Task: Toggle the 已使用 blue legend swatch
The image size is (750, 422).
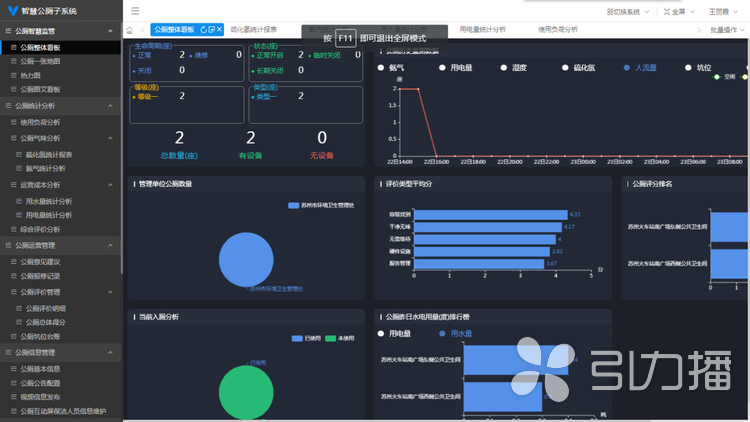Action: (x=297, y=339)
